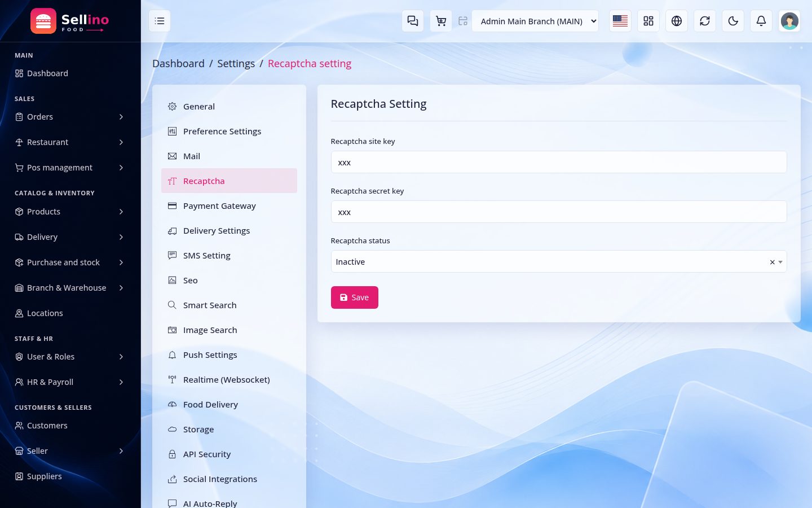The height and width of the screenshot is (508, 812).
Task: Expand the Restaurant sidebar menu
Action: click(x=70, y=142)
